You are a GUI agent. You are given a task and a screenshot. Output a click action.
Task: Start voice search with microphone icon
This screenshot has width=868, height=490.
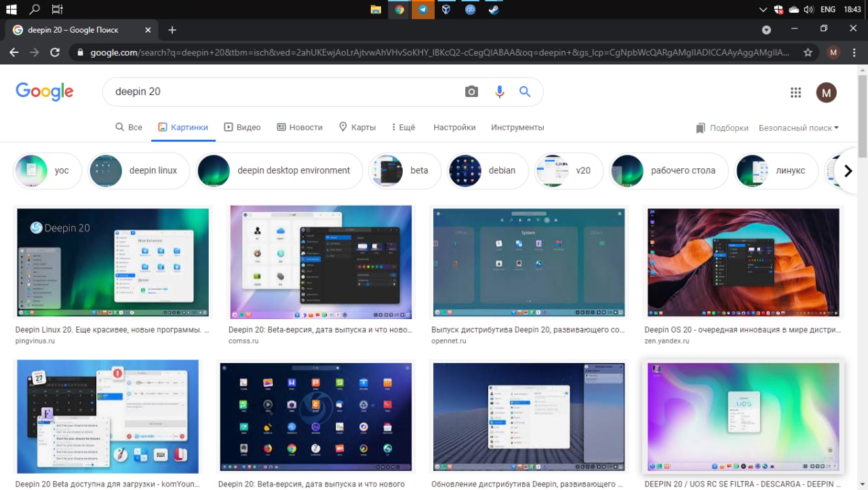[500, 92]
